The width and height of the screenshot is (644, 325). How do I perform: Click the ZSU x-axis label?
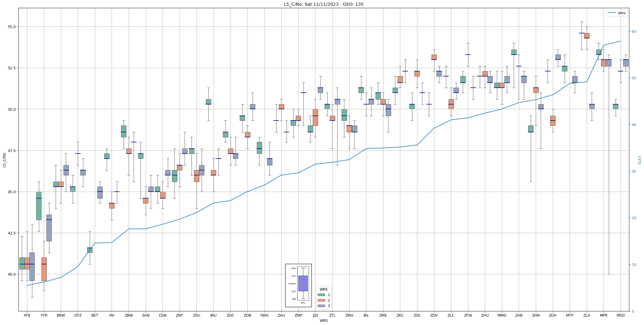pyautogui.click(x=196, y=315)
